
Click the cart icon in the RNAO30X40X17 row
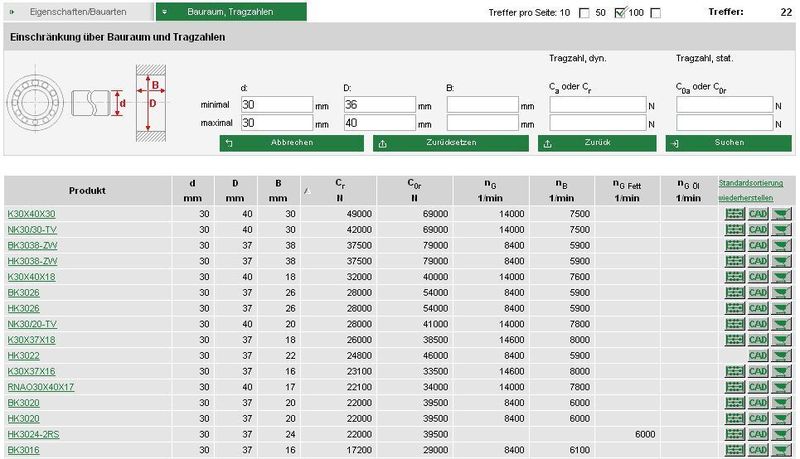780,387
